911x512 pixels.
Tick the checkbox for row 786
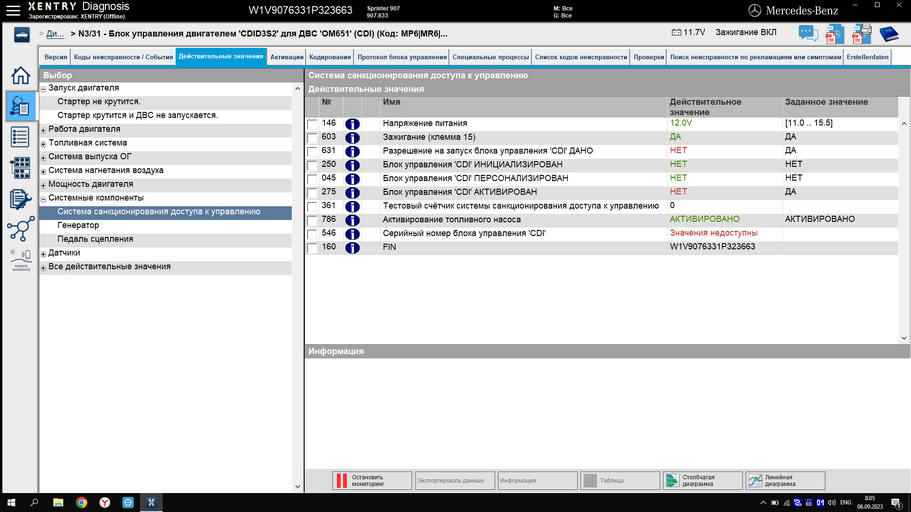[x=312, y=221]
